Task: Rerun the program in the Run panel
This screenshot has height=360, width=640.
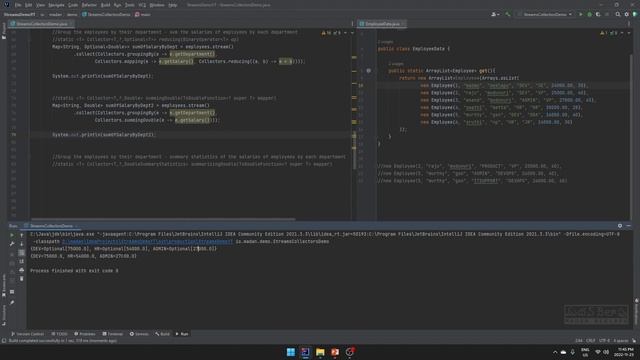Action: [x=12, y=235]
